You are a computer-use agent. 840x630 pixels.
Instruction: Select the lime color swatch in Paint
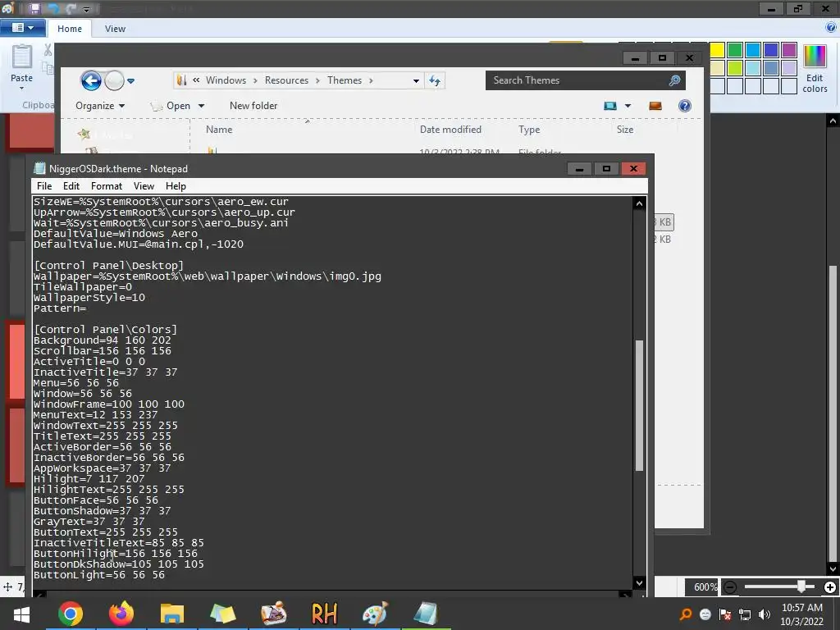click(735, 68)
